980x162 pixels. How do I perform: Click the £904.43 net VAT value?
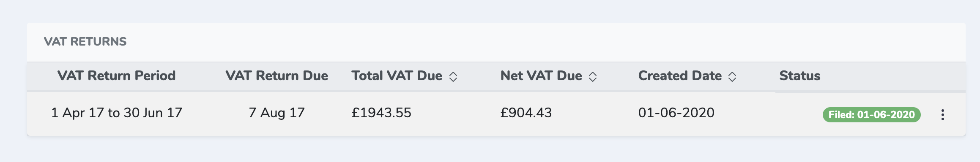[526, 113]
